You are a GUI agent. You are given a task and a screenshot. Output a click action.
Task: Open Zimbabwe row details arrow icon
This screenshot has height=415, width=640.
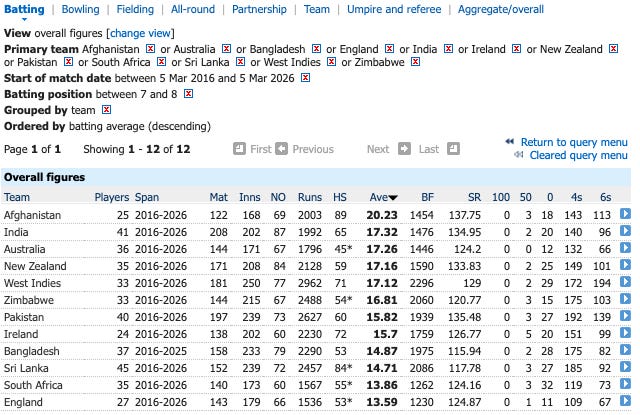[x=625, y=299]
